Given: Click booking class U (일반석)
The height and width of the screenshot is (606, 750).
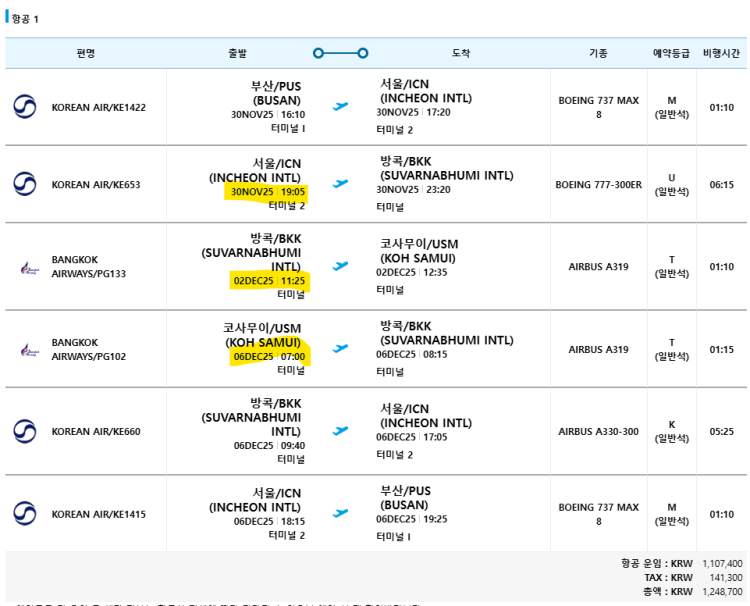Looking at the screenshot, I should tap(672, 185).
